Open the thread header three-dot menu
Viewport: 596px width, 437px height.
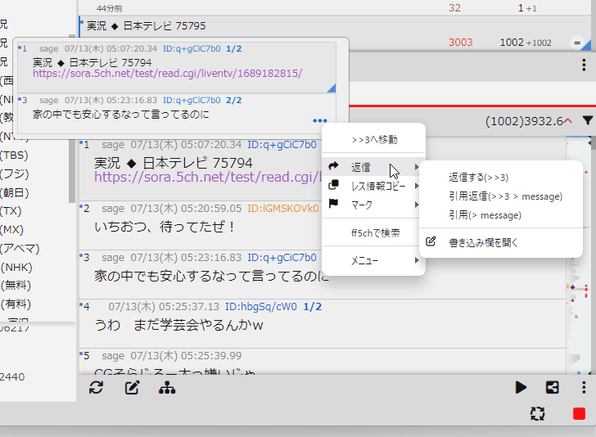click(584, 65)
